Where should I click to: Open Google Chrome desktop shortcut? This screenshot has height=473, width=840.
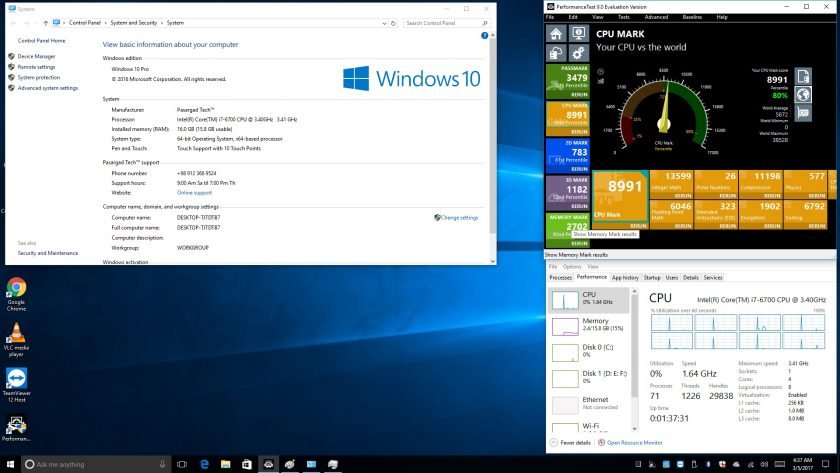16,288
